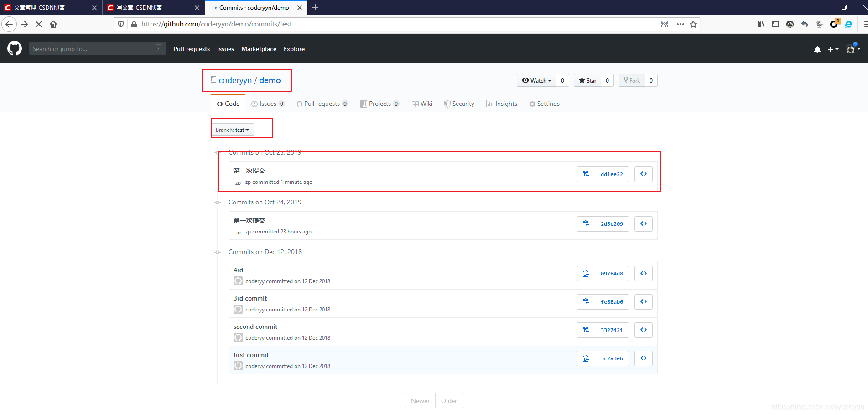Open coderyyn owner link

pyautogui.click(x=235, y=80)
